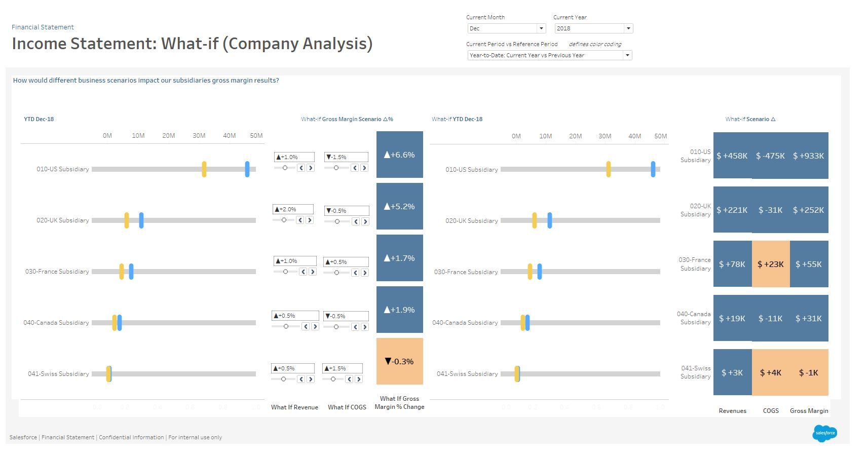868x456 pixels.
Task: Decrease Swiss Subsidiary What If Revenue arrow
Action: (x=301, y=379)
